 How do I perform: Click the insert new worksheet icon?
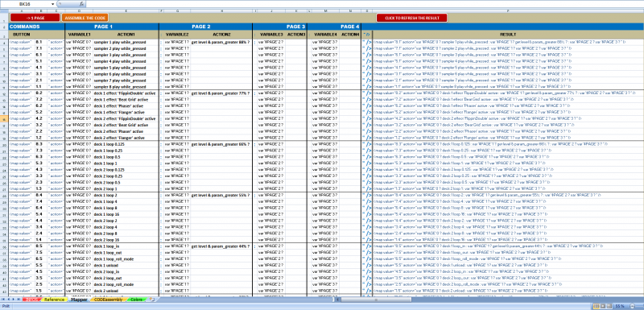tap(151, 300)
